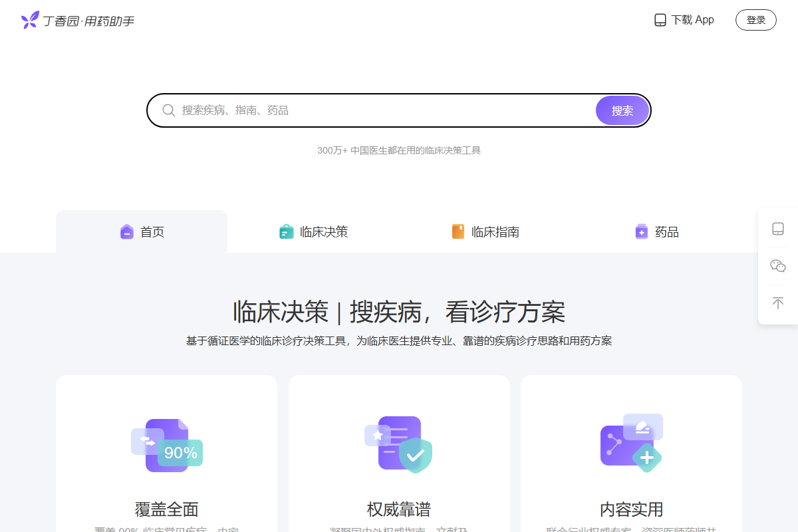This screenshot has width=798, height=532.
Task: Click the 权威靠谱 card illustration
Action: click(399, 444)
